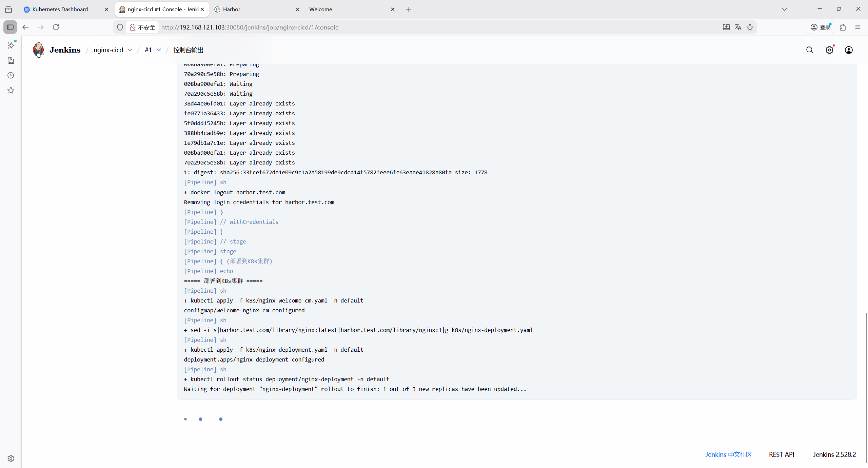Screen dimensions: 868x468
Task: Reload the current page
Action: pyautogui.click(x=56, y=27)
